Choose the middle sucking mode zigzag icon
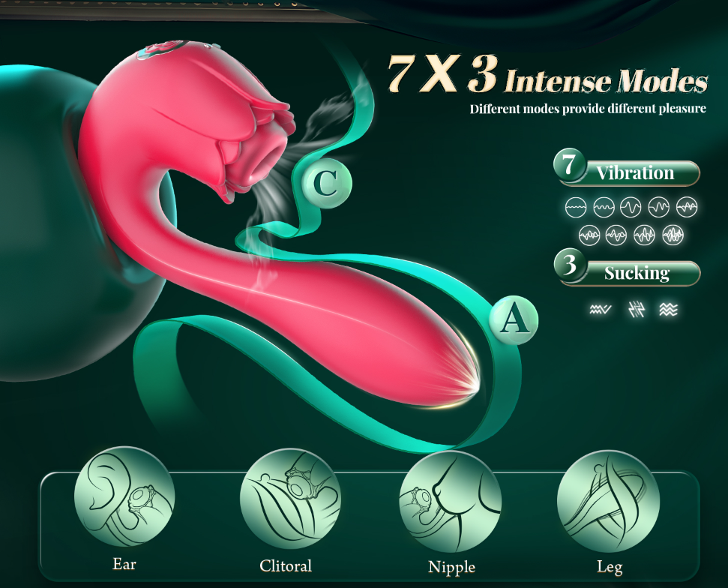 pos(637,309)
